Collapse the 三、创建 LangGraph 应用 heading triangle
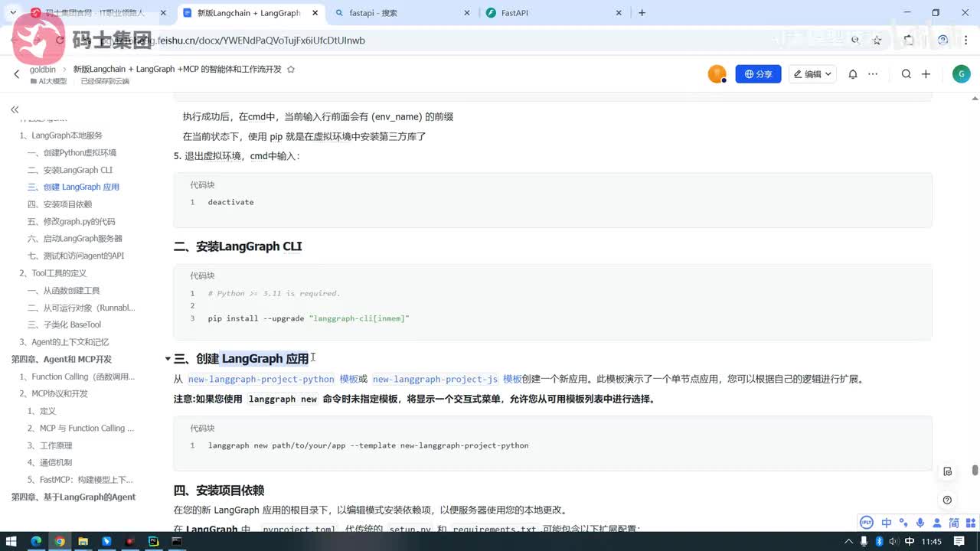 (x=168, y=359)
